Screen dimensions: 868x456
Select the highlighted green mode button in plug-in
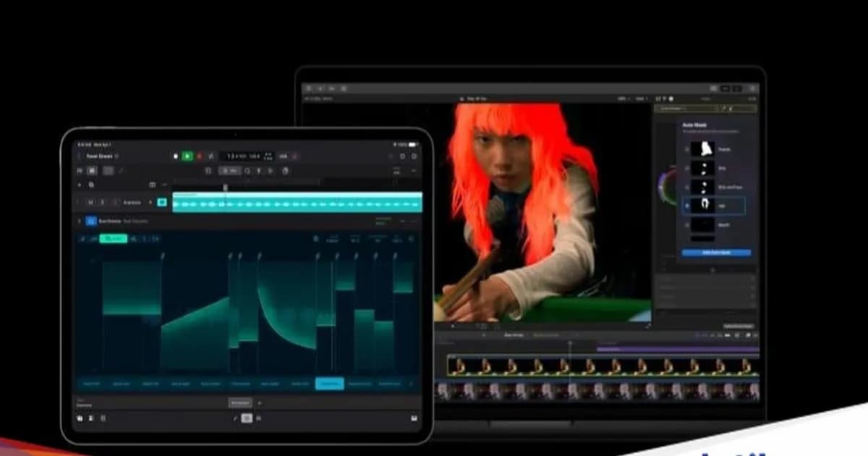113,238
